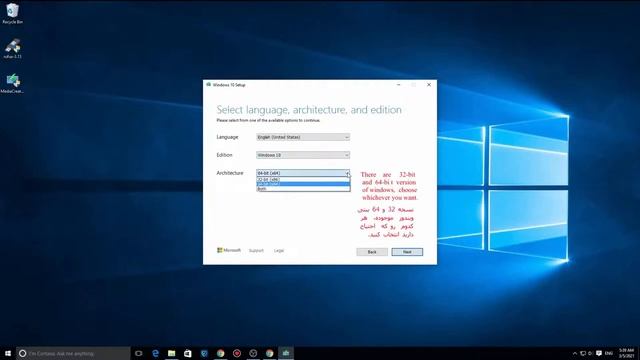Open the Microsoft Store taskbar icon
This screenshot has height=360, width=640.
188,353
